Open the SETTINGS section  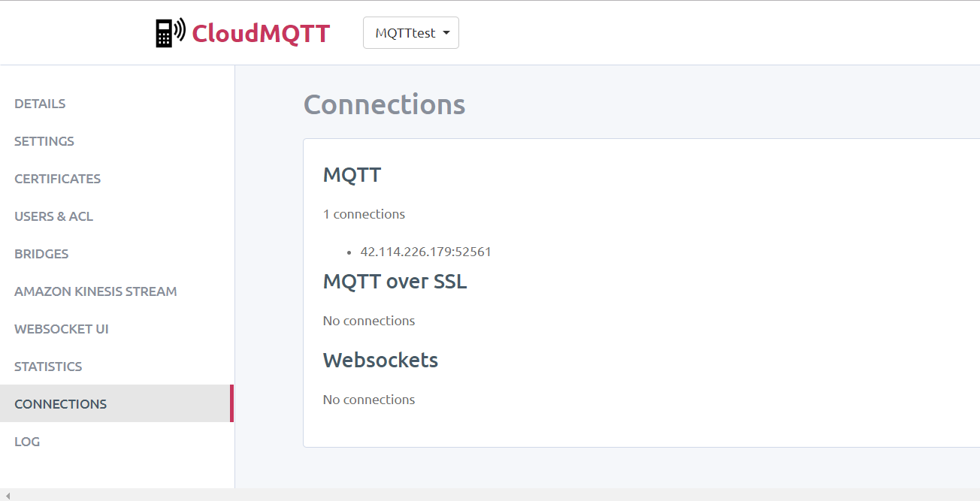click(x=44, y=140)
